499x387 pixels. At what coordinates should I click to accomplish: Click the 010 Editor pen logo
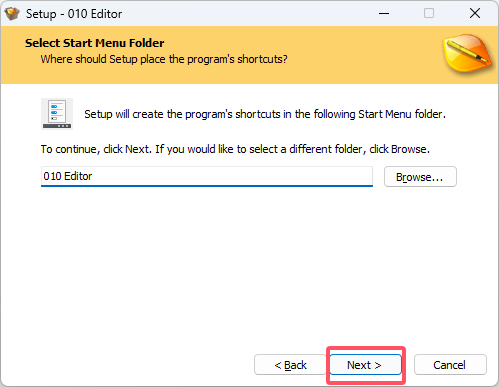click(468, 53)
